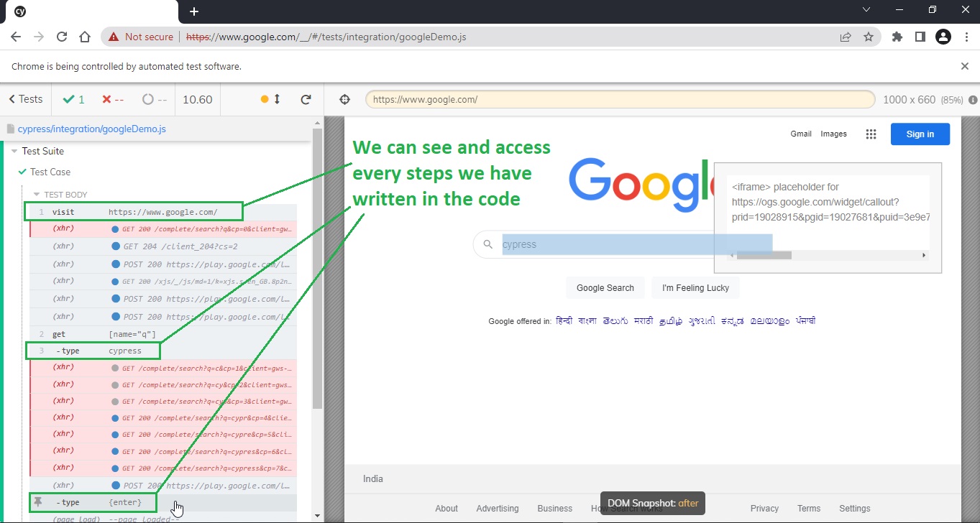Go back to the Tests list

pos(26,99)
